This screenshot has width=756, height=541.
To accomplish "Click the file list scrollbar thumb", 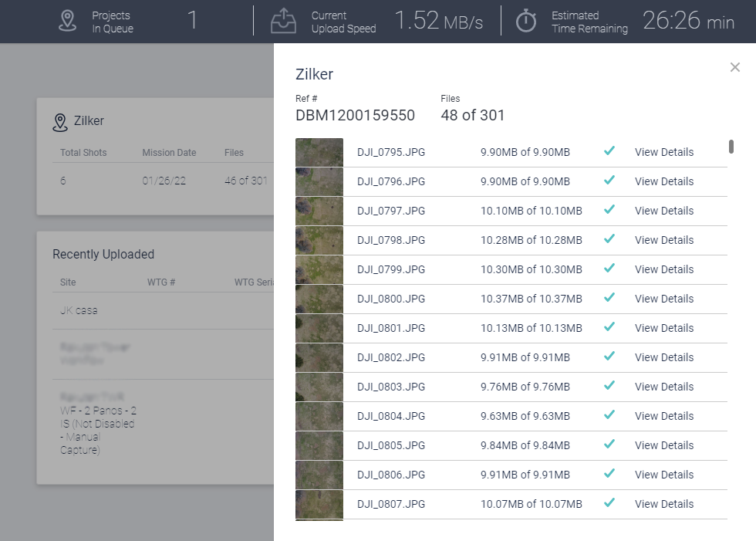I will [x=731, y=147].
